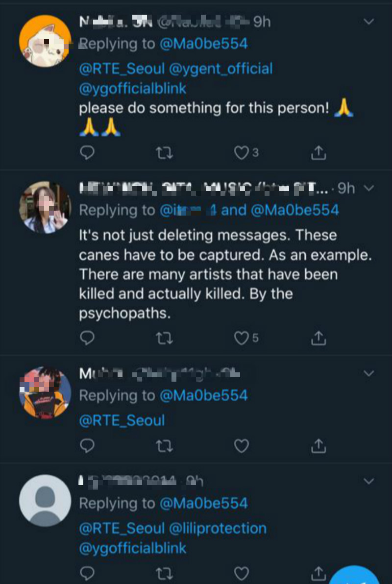
Task: Reply to the @liliprotection tweet
Action: tap(87, 573)
